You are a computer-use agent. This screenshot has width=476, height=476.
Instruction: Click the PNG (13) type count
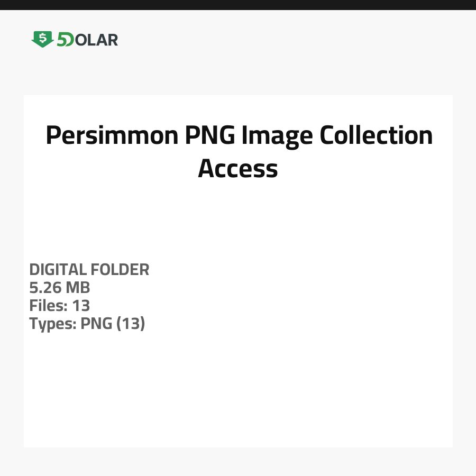(x=113, y=324)
